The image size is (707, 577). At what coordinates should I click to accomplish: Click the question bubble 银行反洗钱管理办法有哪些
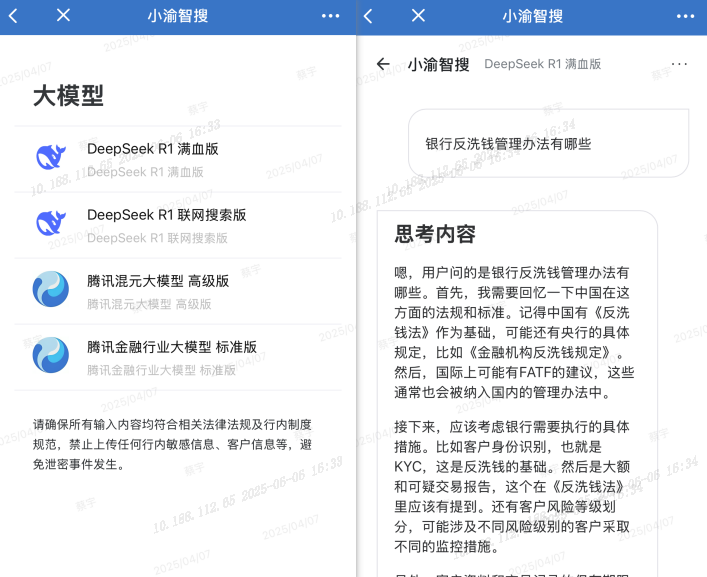[548, 143]
